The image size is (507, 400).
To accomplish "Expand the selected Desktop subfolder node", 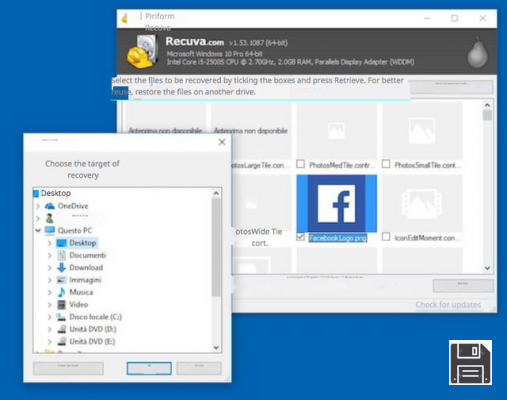I will click(x=50, y=243).
